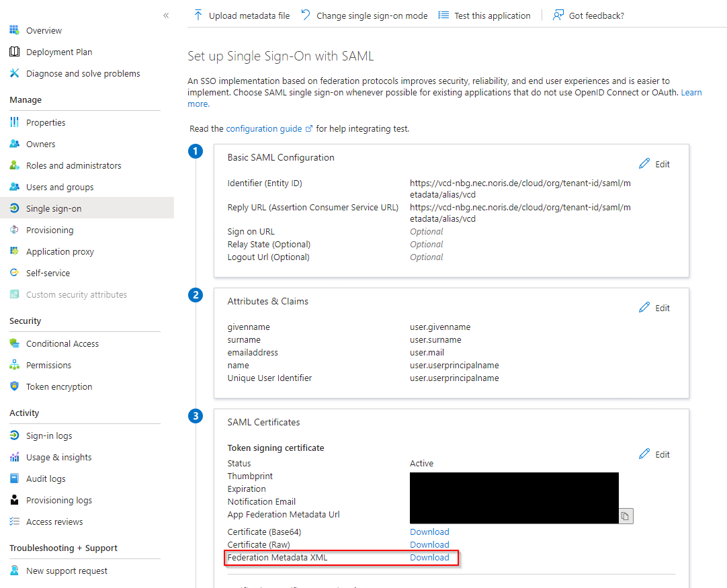Open Conditional Access settings
Screen dimensions: 727x588
(x=62, y=343)
